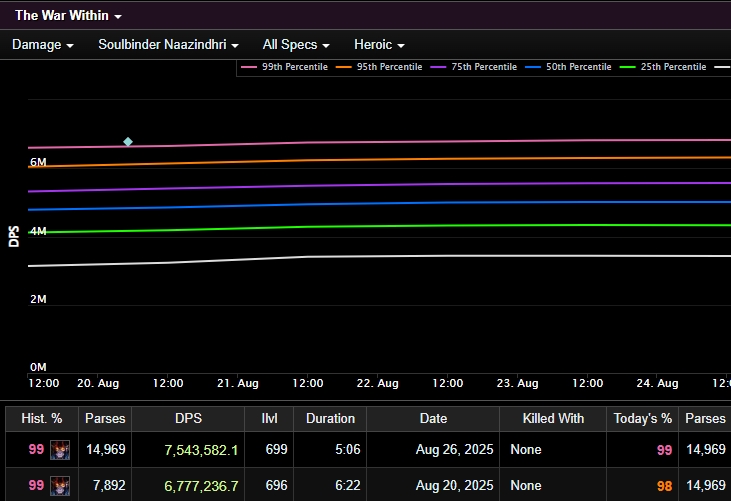Screen dimensions: 731x501
Task: Toggle the 99th Percentile legend series
Action: 284,67
